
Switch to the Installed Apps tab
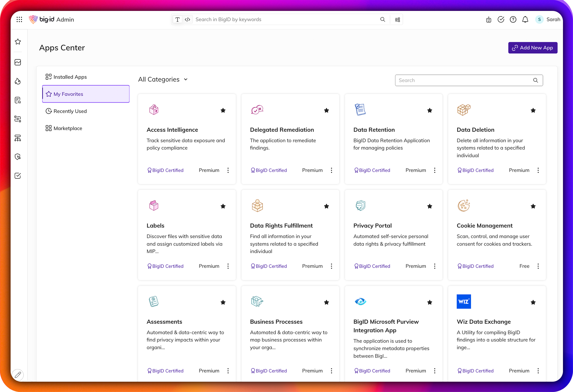click(70, 77)
